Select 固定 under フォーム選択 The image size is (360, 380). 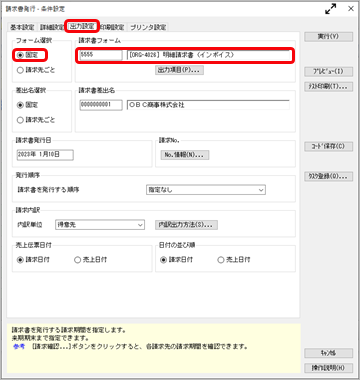click(x=28, y=55)
